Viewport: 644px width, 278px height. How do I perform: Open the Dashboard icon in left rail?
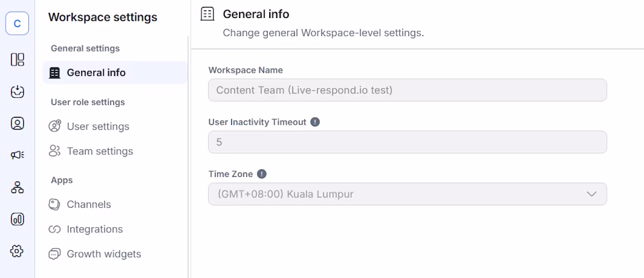click(x=17, y=60)
